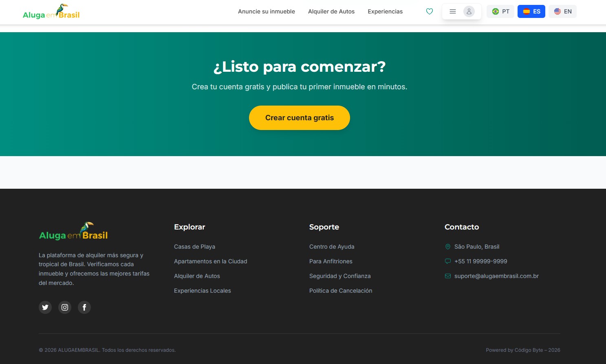606x364 pixels.
Task: Click the location pin icon under Contacto
Action: [x=447, y=247]
